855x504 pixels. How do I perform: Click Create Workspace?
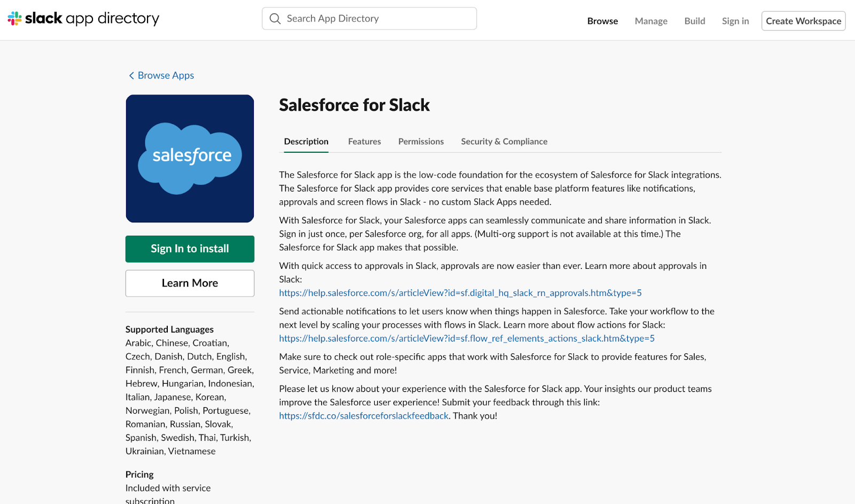click(803, 21)
